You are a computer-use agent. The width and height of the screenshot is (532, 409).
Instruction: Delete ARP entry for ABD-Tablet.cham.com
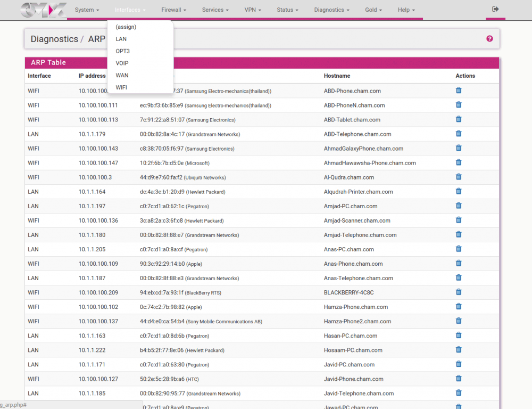click(x=459, y=119)
